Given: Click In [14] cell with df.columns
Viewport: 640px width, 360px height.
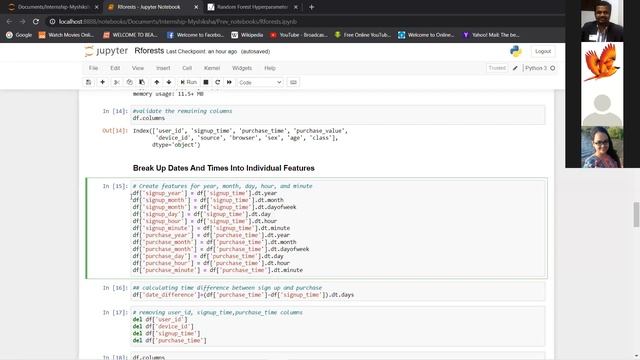Looking at the screenshot, I should click(338, 115).
